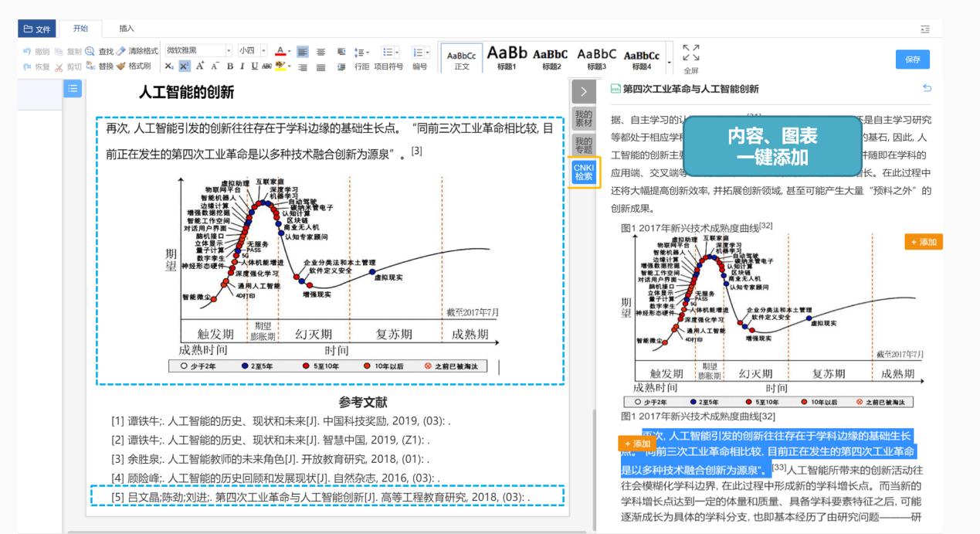This screenshot has width=980, height=534.
Task: Click the 撤销 undo icon
Action: coord(26,51)
